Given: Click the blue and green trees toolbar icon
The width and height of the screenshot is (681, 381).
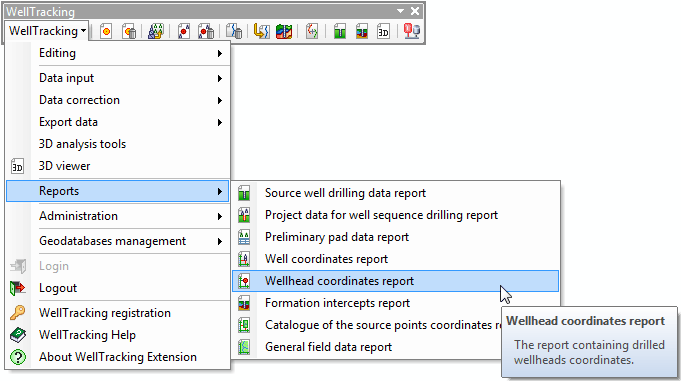Looking at the screenshot, I should (156, 31).
